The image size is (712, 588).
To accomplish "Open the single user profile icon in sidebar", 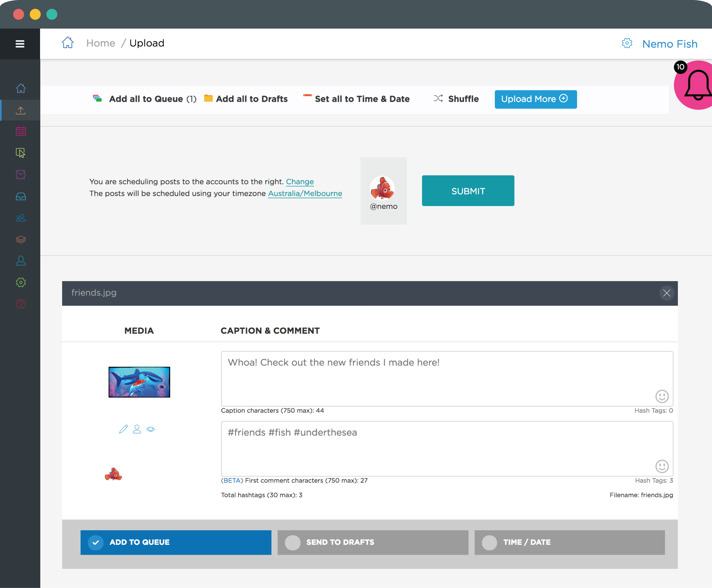I will [21, 260].
